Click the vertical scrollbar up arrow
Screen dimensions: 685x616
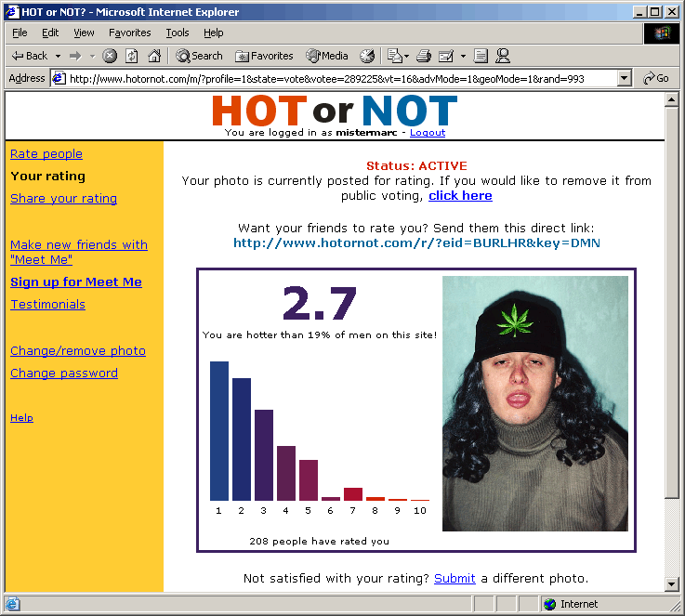(671, 100)
